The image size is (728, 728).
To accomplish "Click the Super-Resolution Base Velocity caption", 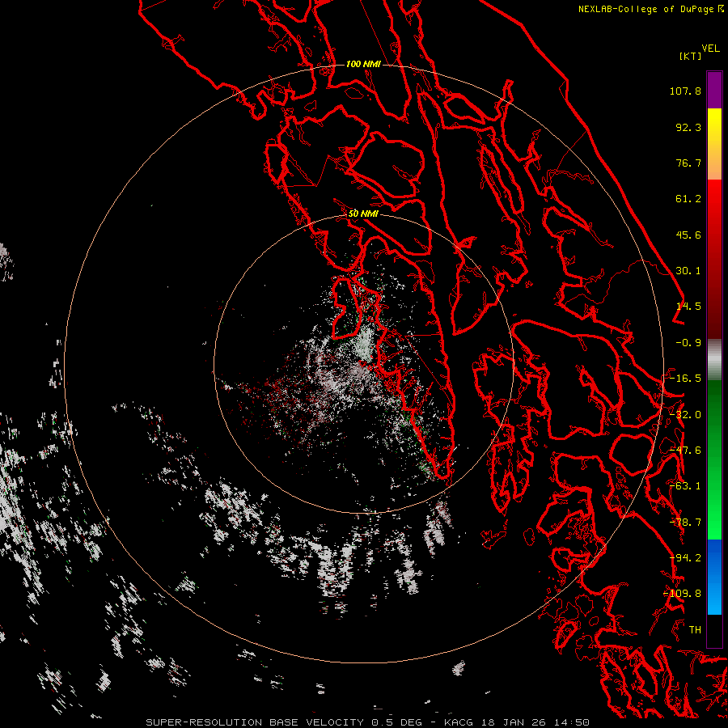I will [x=368, y=722].
